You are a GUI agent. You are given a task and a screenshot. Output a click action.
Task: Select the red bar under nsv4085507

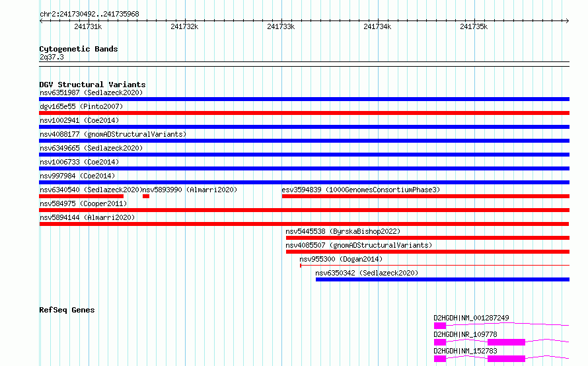(427, 252)
